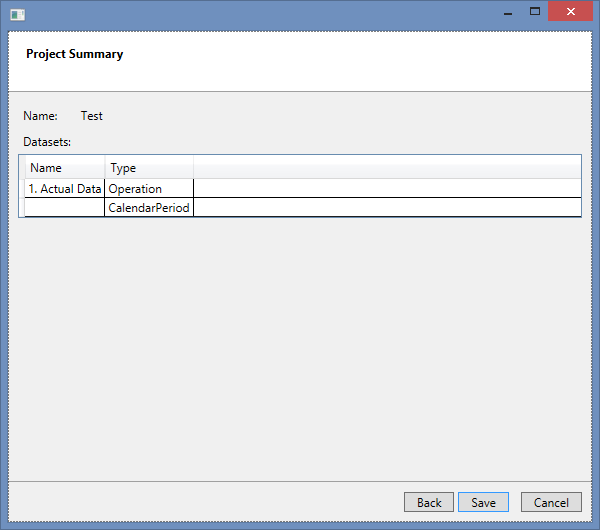Click the 'Name:' field label

click(40, 116)
